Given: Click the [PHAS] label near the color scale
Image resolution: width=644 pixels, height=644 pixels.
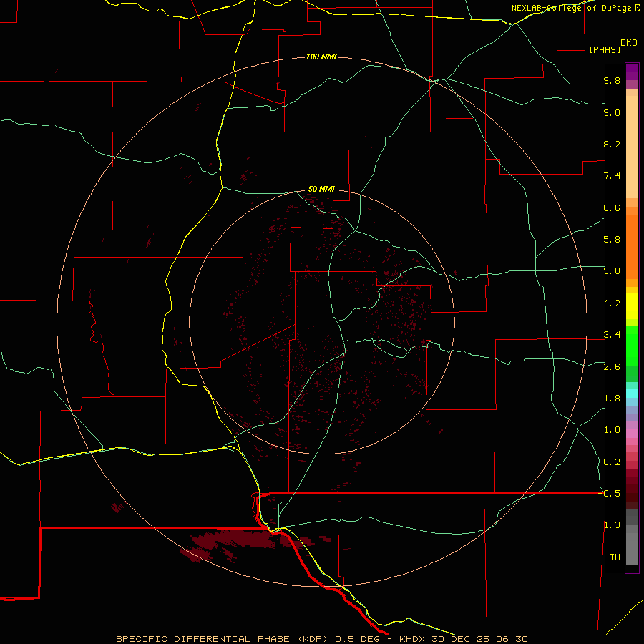Looking at the screenshot, I should point(605,49).
